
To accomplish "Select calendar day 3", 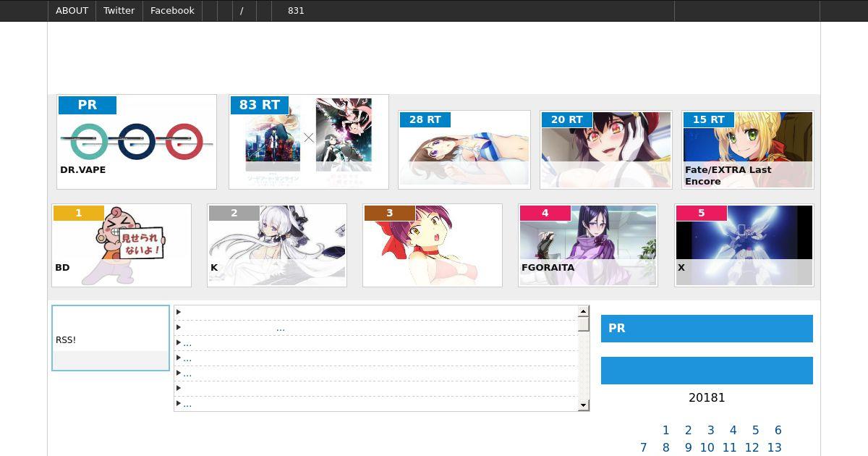I will pos(710,430).
